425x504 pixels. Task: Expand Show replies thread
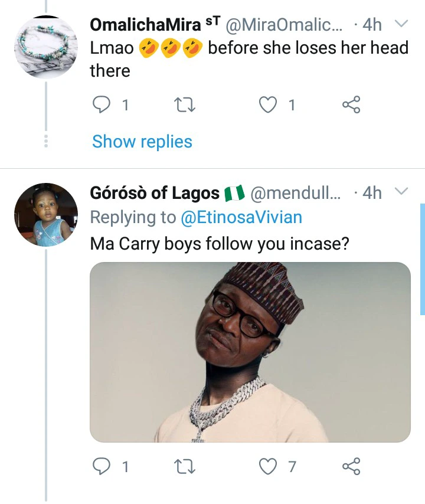click(x=142, y=142)
